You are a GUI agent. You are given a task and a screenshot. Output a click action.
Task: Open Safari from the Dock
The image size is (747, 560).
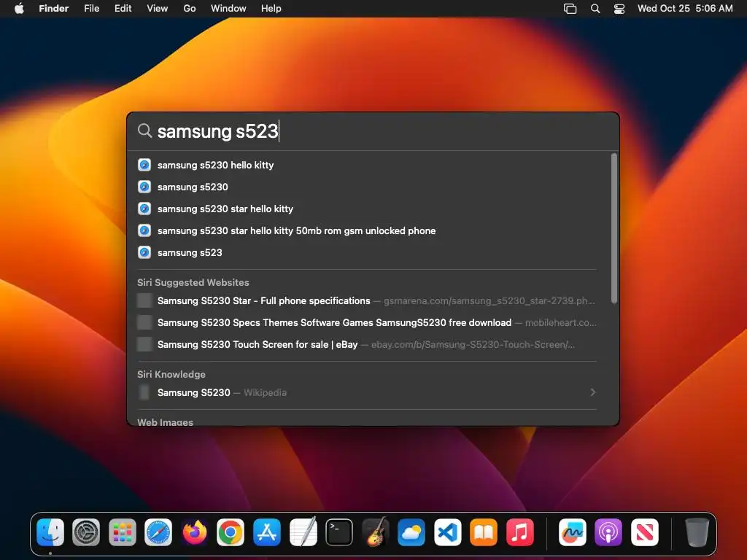pos(158,532)
